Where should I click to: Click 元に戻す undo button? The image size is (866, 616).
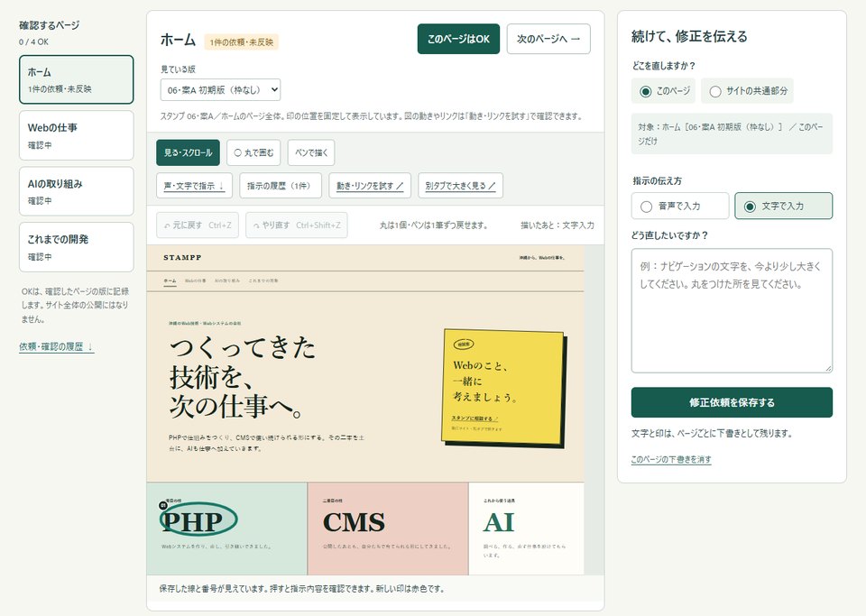pyautogui.click(x=198, y=225)
